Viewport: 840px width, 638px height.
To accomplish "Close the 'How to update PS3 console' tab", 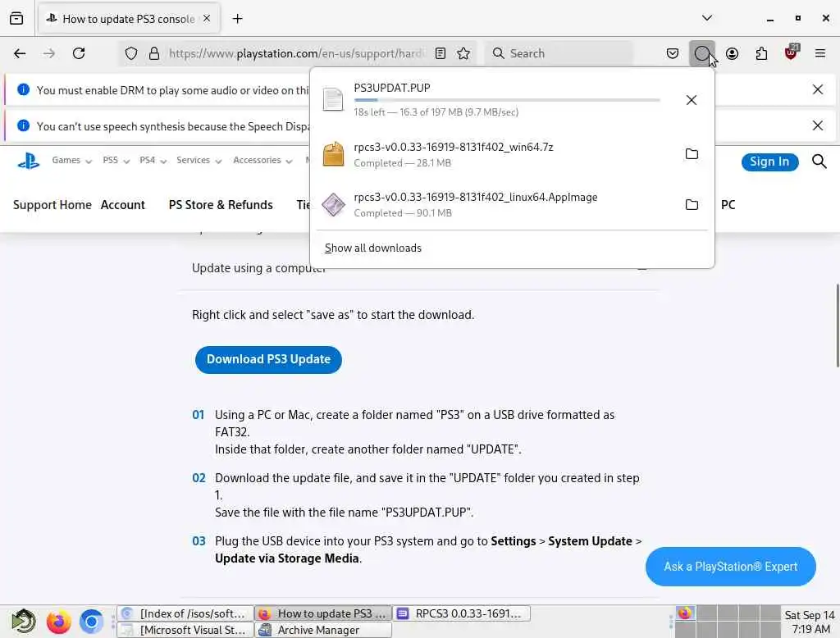I will pos(207,18).
